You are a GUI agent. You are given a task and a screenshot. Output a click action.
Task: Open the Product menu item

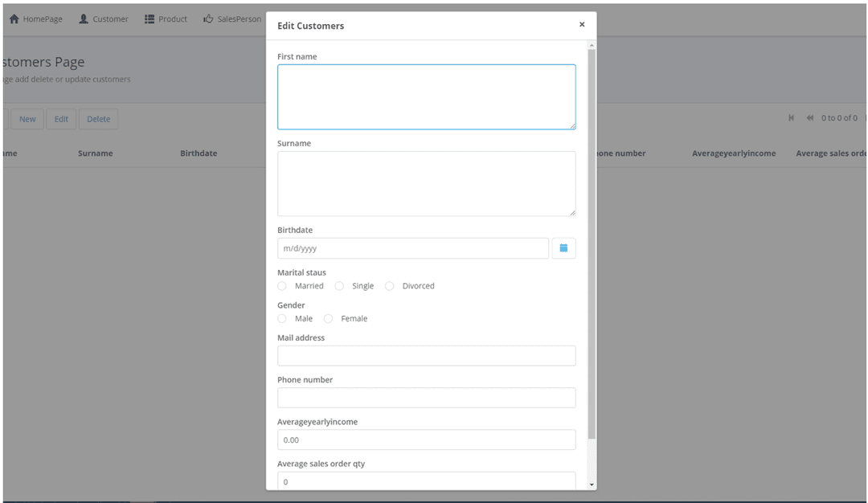[x=166, y=18]
